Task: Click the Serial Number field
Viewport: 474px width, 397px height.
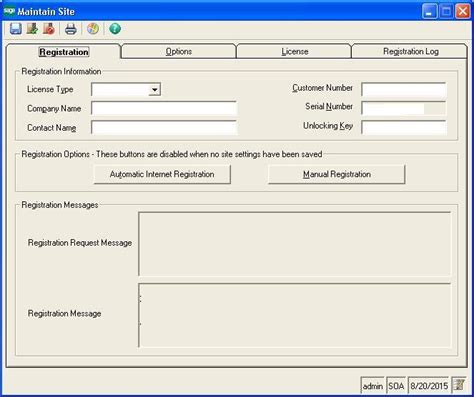Action: click(404, 108)
